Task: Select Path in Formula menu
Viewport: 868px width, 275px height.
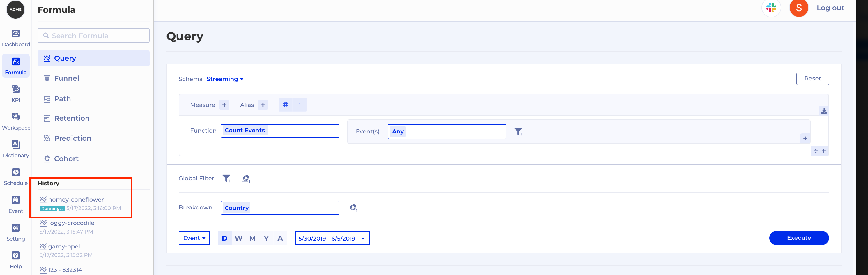Action: point(93,98)
